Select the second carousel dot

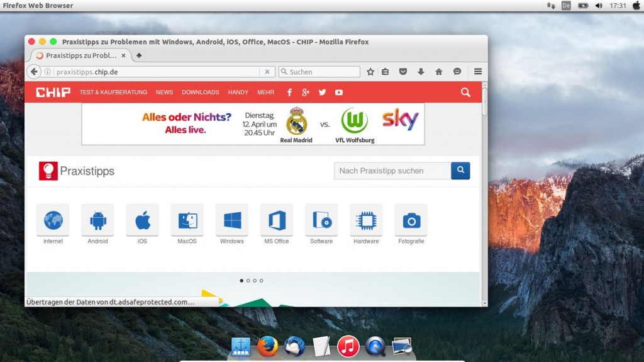point(248,281)
